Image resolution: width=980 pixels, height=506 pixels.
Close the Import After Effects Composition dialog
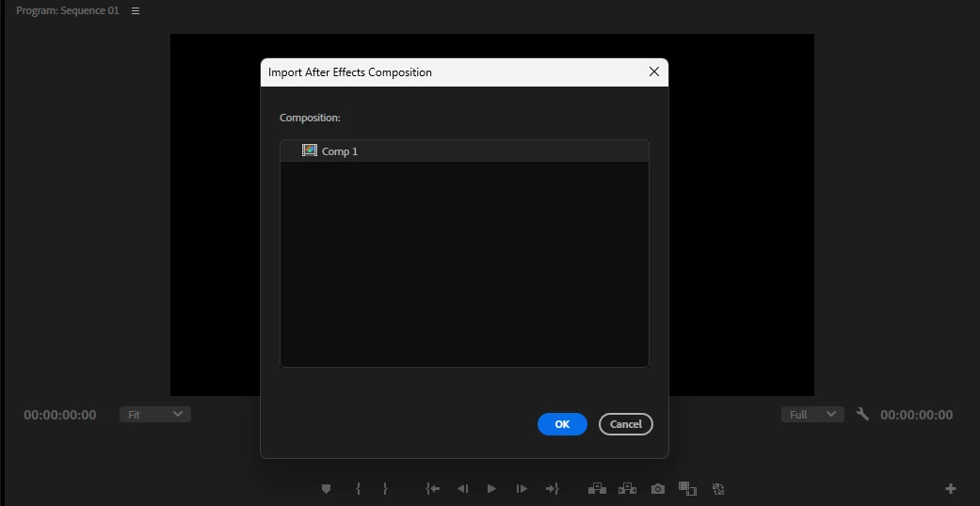(x=653, y=71)
